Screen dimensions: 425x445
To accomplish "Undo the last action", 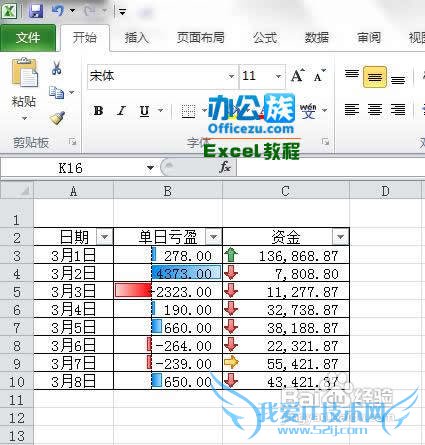I will (x=58, y=11).
